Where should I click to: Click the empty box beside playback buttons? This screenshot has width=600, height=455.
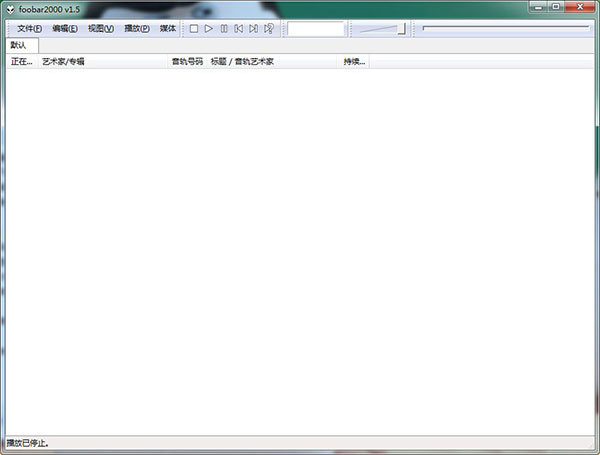tap(315, 29)
